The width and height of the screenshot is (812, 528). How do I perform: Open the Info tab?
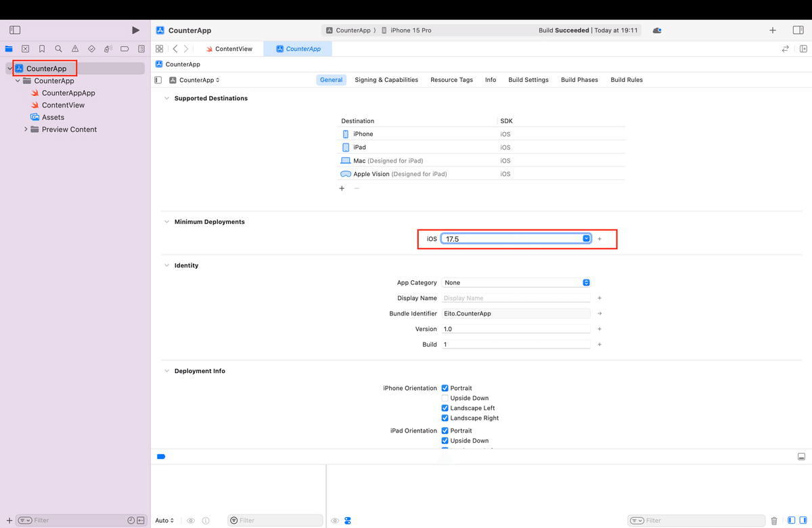[491, 80]
